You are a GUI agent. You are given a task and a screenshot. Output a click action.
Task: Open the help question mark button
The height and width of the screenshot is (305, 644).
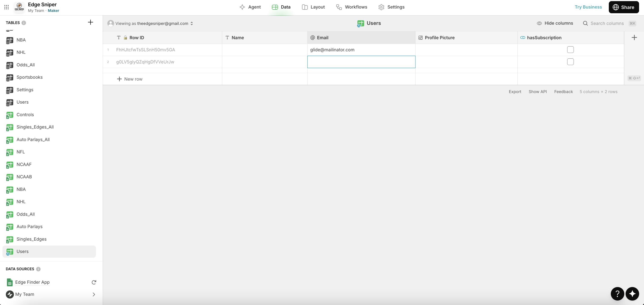[617, 294]
